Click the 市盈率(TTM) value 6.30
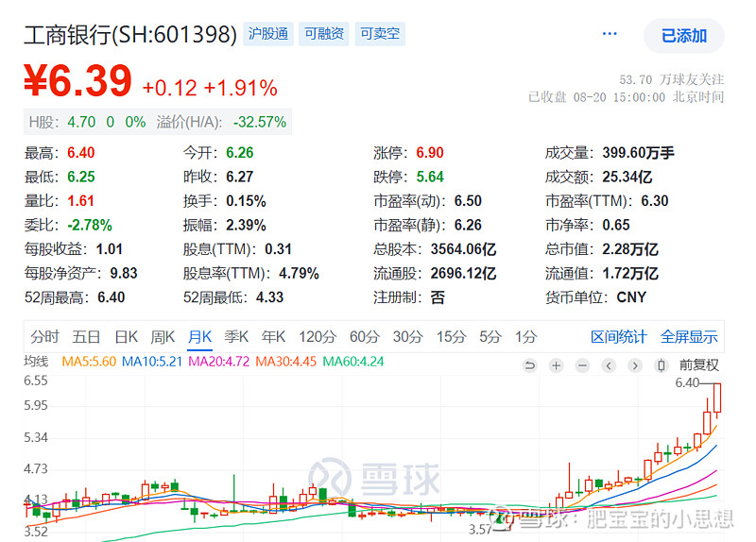 point(655,201)
